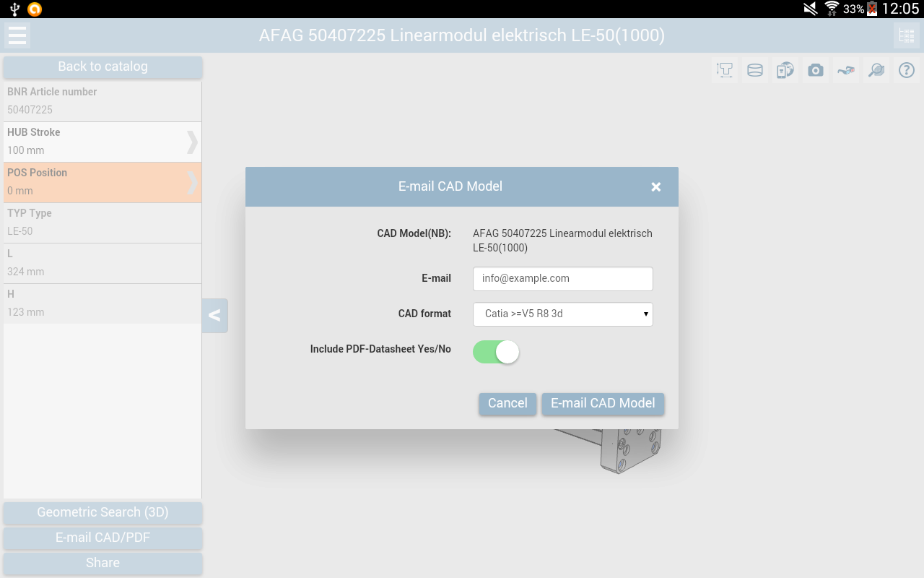Click the E-mail address input field
The width and height of the screenshot is (924, 578).
coord(563,279)
